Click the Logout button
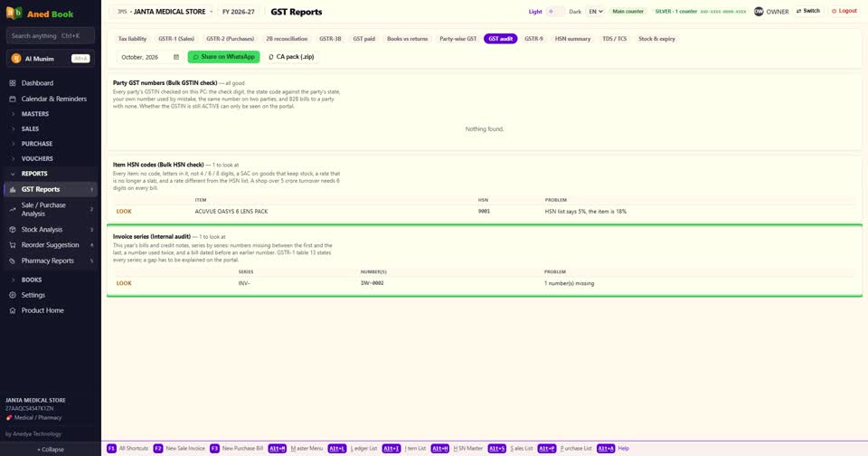This screenshot has height=456, width=868. click(844, 11)
